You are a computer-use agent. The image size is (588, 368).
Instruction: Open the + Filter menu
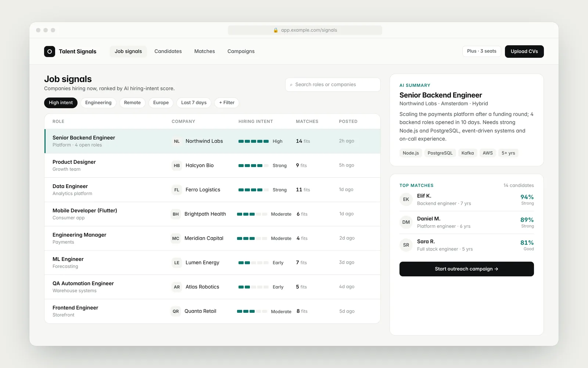click(227, 103)
